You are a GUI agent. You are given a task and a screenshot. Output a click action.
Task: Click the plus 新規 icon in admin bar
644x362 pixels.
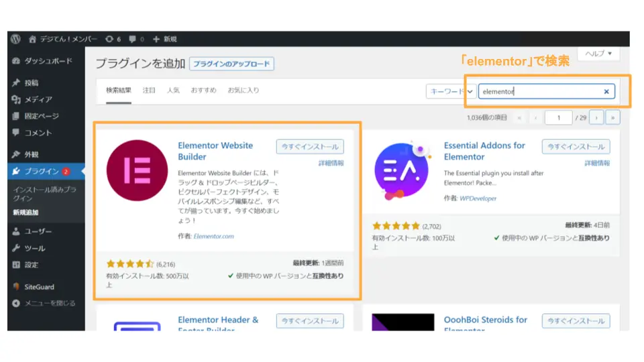(x=156, y=40)
